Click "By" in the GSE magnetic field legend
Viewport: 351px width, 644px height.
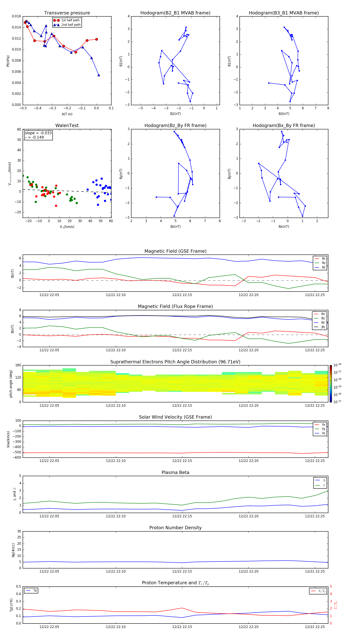[x=324, y=263]
